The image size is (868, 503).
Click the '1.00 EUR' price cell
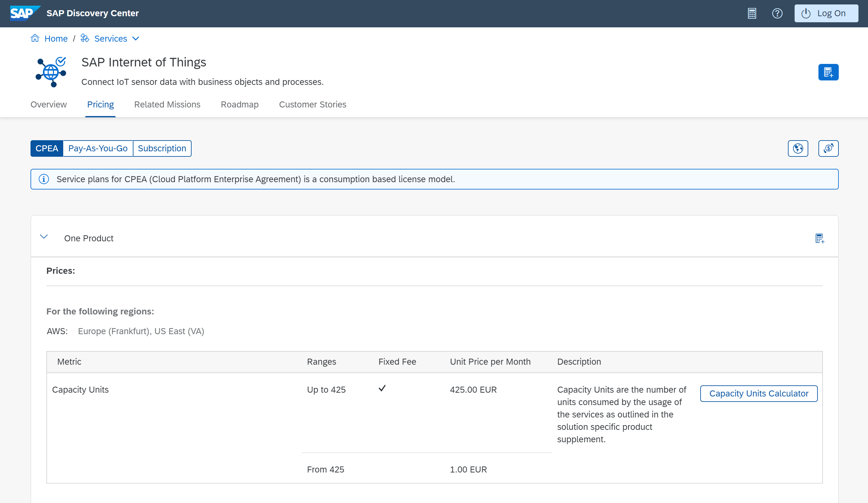pos(468,470)
